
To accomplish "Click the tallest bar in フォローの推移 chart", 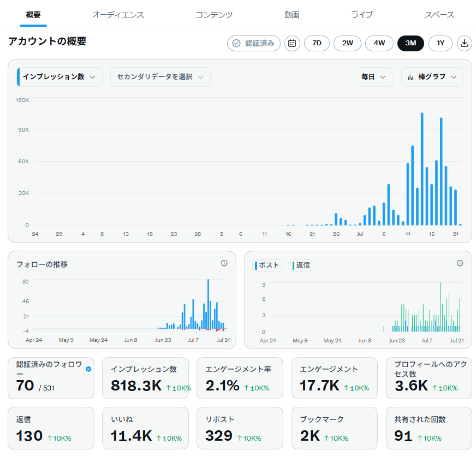I will point(209,304).
